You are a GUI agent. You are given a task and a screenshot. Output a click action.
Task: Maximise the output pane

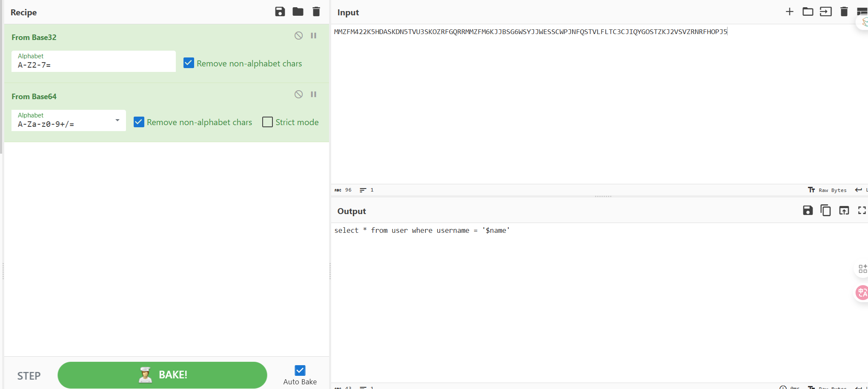pyautogui.click(x=862, y=210)
